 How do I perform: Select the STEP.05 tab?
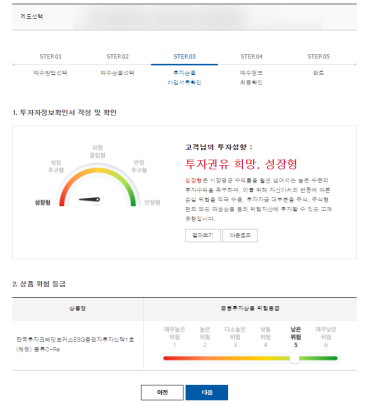[x=318, y=64]
